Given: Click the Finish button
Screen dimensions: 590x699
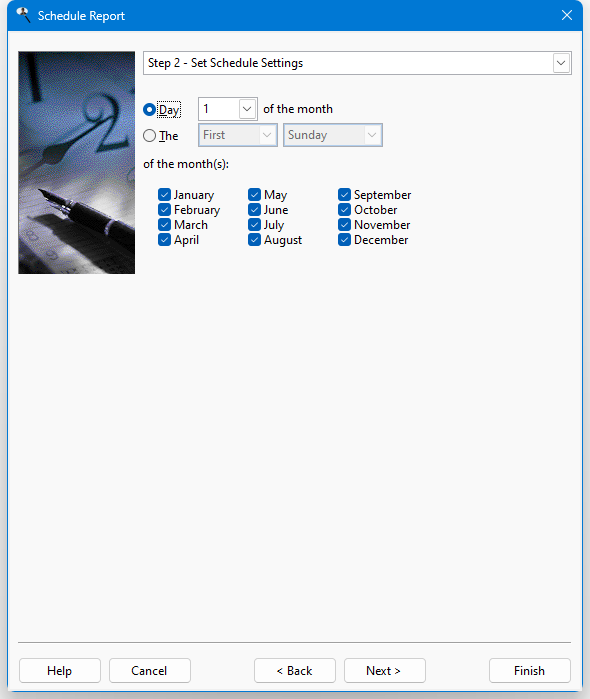Looking at the screenshot, I should coord(530,670).
